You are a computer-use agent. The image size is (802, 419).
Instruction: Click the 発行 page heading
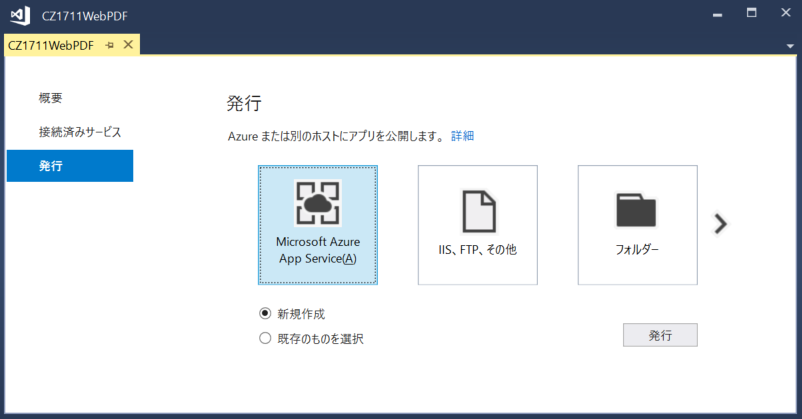point(244,103)
